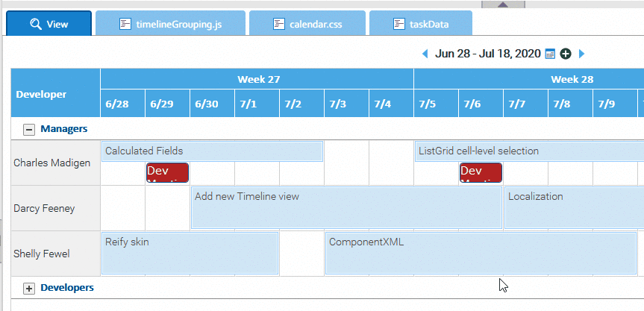
Task: Click file icon on timelineGrouping.js tab
Action: pos(125,24)
